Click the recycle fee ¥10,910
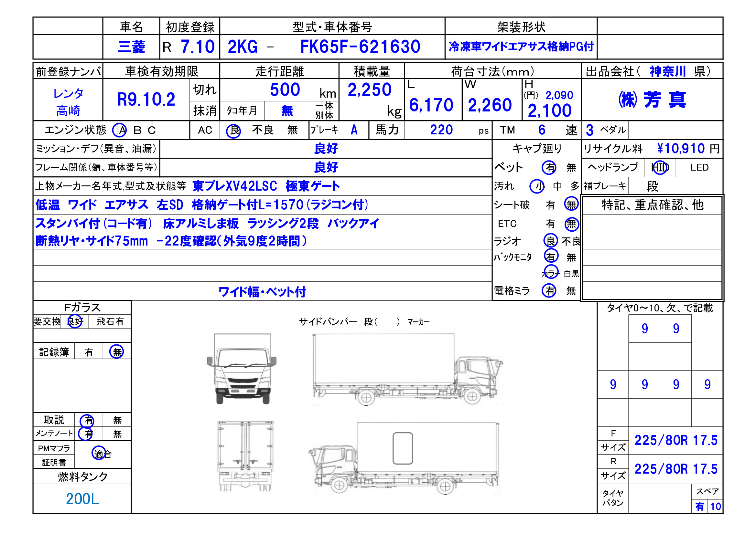Screen dimensions: 756x534 pos(681,149)
